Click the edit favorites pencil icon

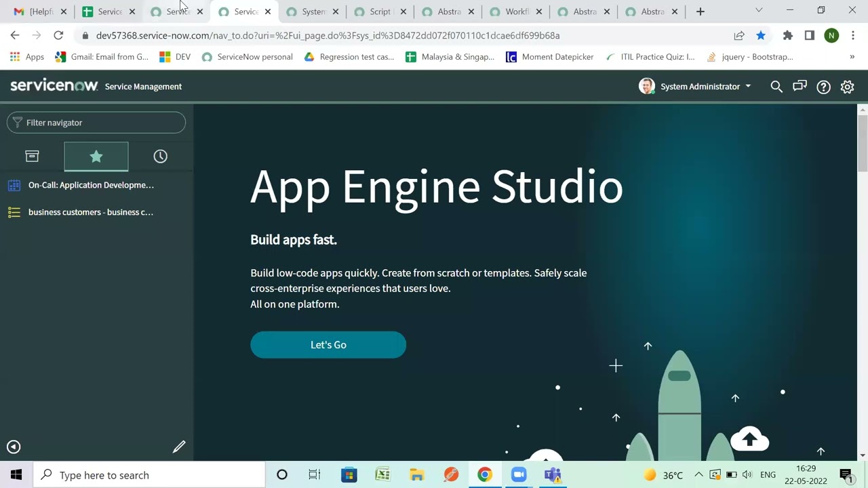pyautogui.click(x=179, y=447)
